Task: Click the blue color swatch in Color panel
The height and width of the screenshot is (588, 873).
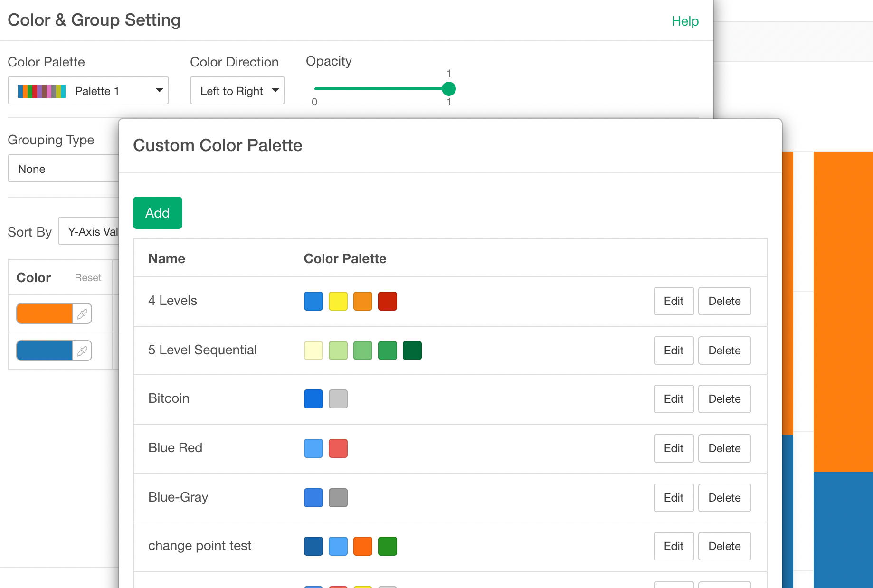Action: [45, 351]
